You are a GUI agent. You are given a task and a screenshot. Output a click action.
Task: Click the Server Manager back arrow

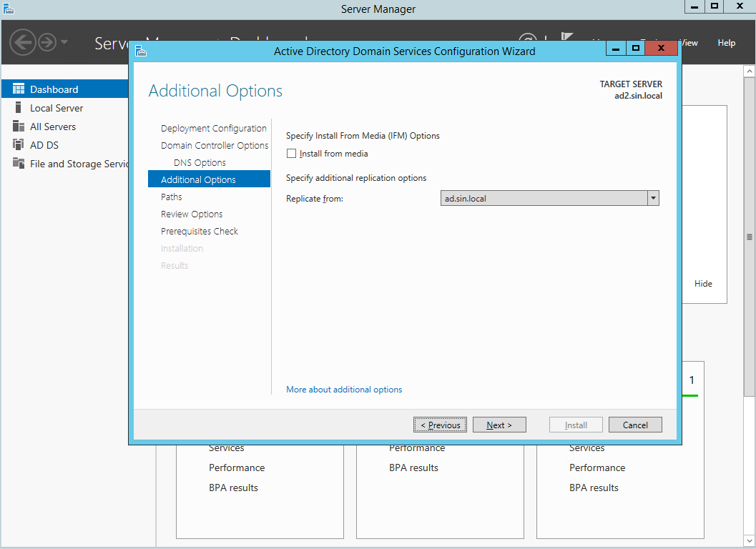[x=23, y=42]
